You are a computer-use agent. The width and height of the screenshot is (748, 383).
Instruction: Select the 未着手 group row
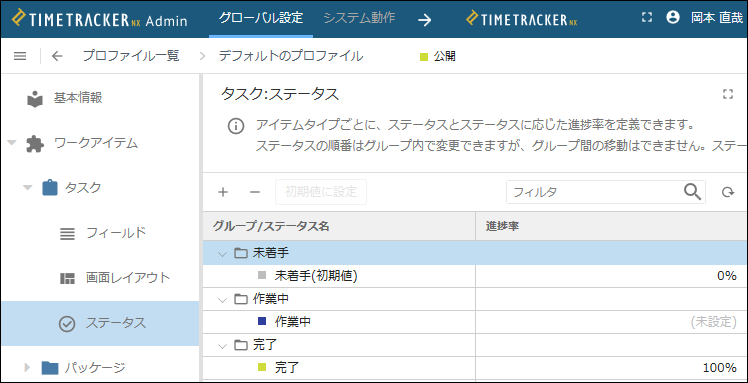coord(475,253)
